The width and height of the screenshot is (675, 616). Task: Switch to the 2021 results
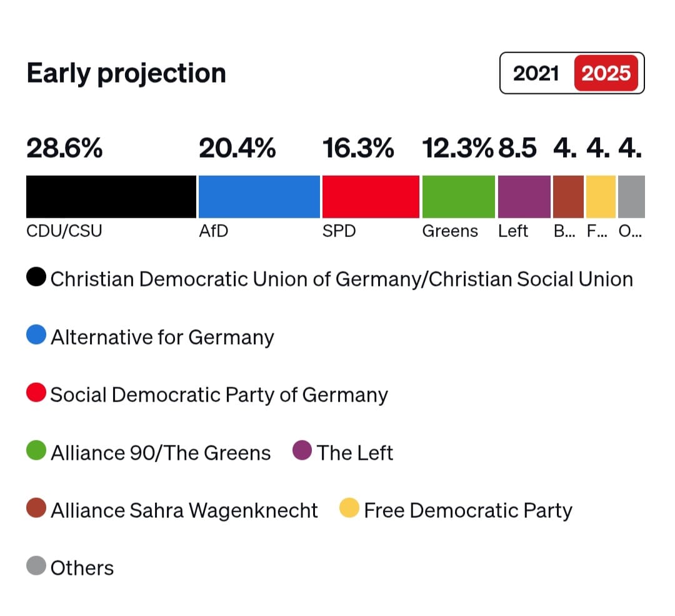point(536,73)
